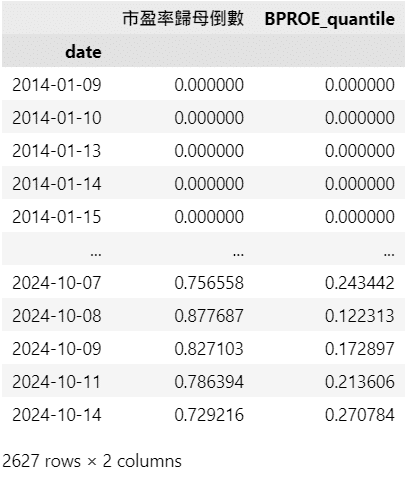Select the 2014-01-13 row label
This screenshot has height=486, width=407.
57,151
